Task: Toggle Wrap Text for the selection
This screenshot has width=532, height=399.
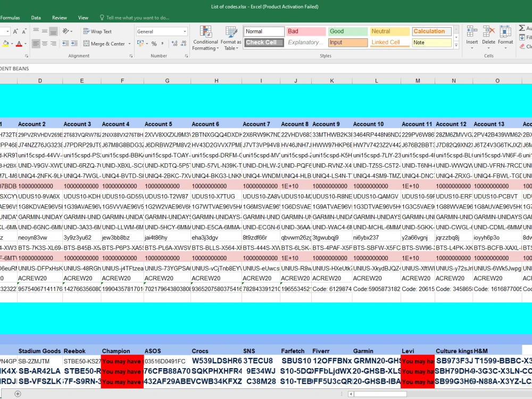Action: pos(97,31)
